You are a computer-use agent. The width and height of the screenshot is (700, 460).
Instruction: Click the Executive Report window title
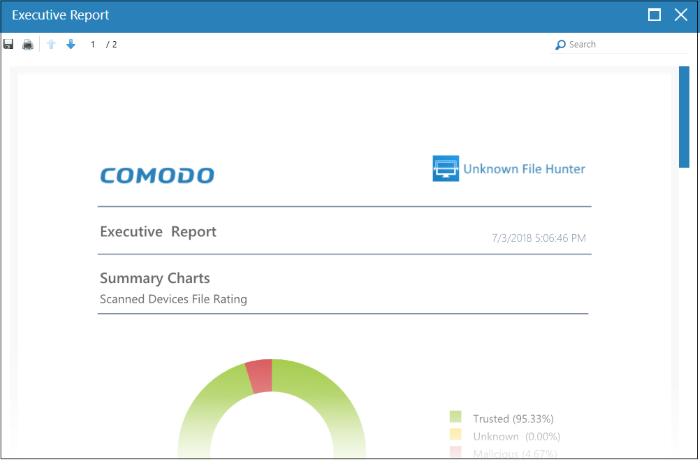tap(60, 15)
